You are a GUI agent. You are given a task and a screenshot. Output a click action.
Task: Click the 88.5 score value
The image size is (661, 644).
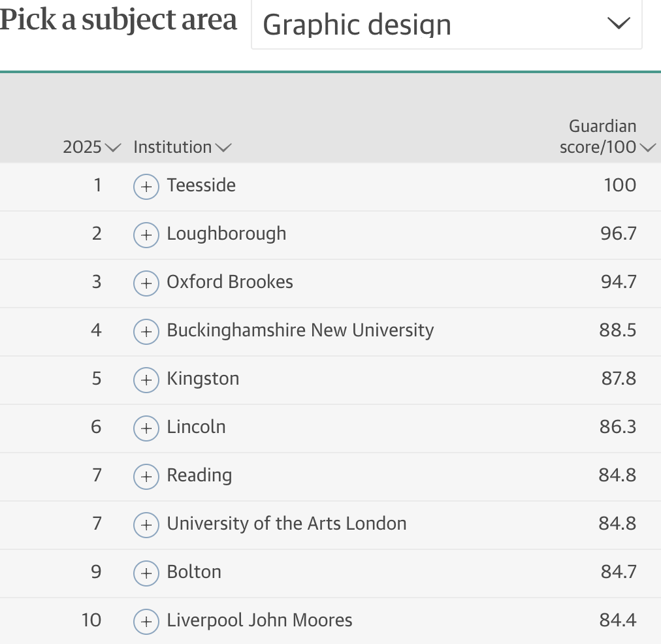(618, 330)
